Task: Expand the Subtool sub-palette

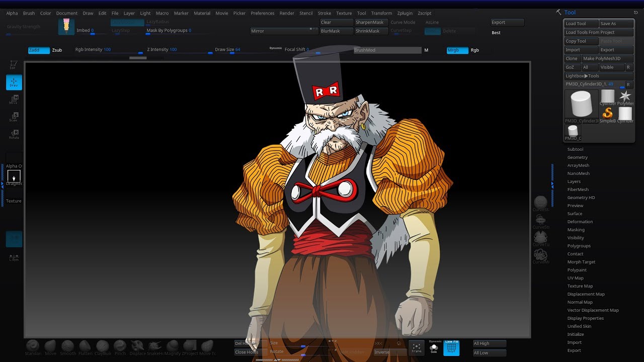Action: point(575,149)
